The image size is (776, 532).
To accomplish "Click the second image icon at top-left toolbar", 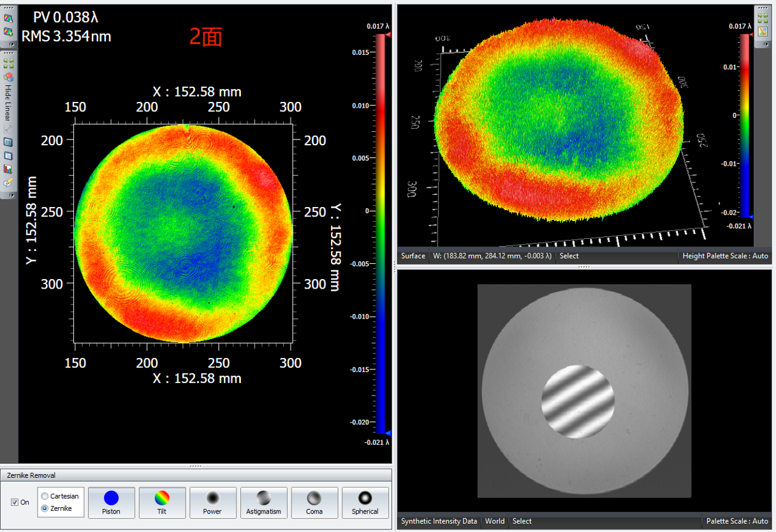I will click(x=8, y=31).
